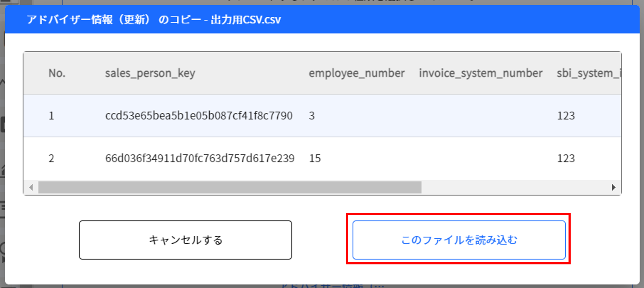Click the 'キャンセルする' button
This screenshot has height=288, width=644.
pyautogui.click(x=185, y=240)
